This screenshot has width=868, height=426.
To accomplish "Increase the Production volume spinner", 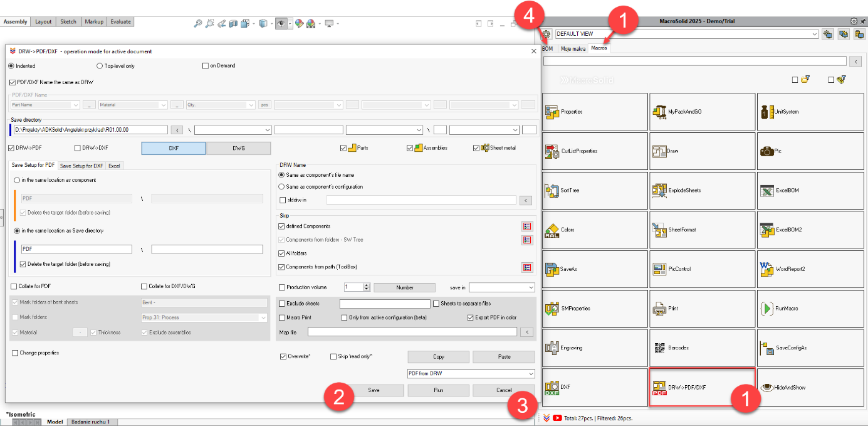I will coord(367,285).
